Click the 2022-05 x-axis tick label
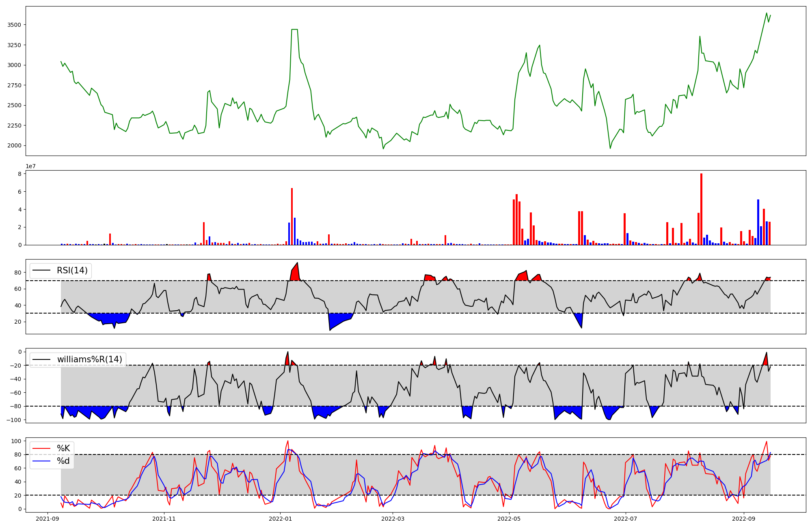Image resolution: width=812 pixels, height=528 pixels. (509, 519)
